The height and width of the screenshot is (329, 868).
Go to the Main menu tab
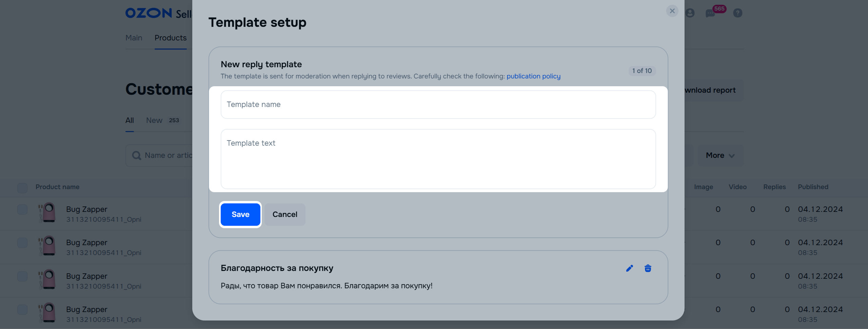click(134, 38)
